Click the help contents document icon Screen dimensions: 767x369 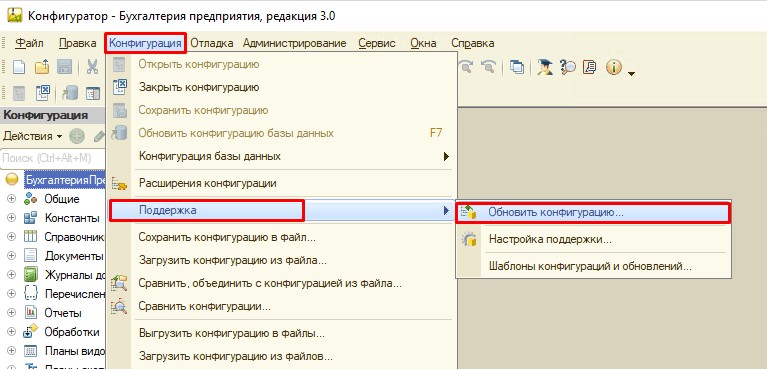[589, 67]
